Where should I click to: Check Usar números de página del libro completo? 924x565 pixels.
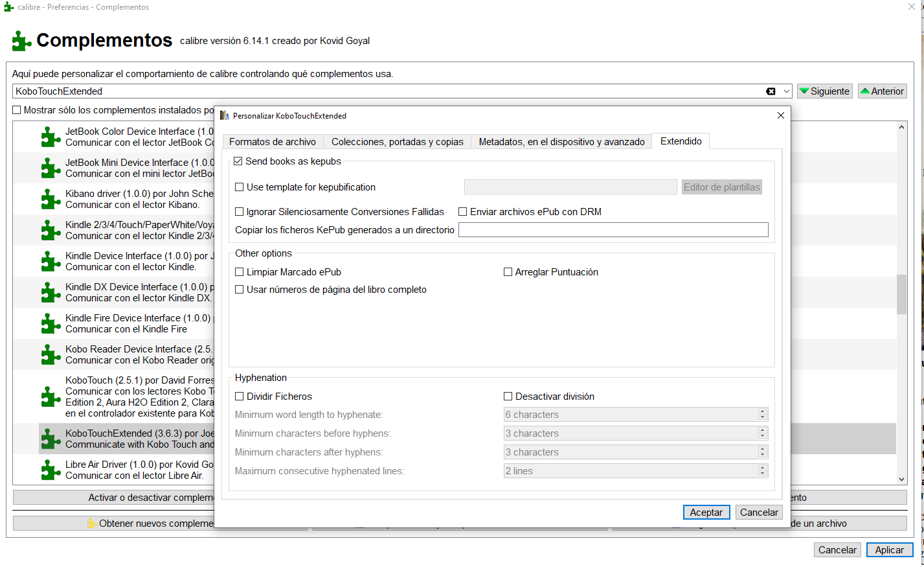pyautogui.click(x=240, y=290)
